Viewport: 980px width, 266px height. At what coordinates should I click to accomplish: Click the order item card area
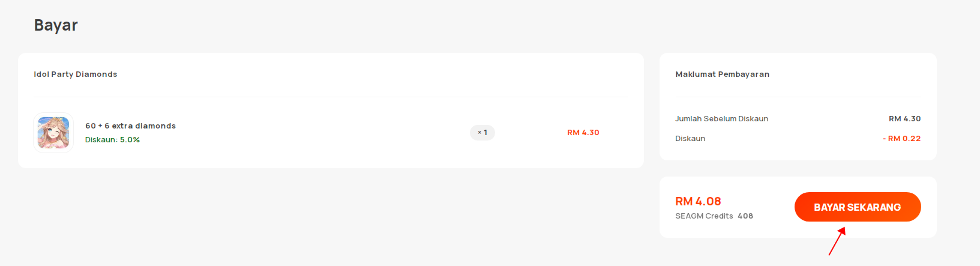[331, 110]
